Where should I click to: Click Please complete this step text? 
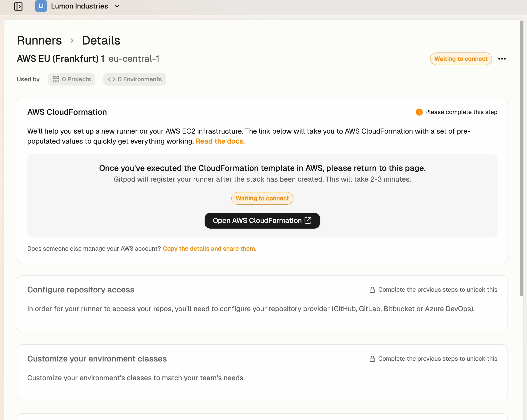pyautogui.click(x=461, y=112)
